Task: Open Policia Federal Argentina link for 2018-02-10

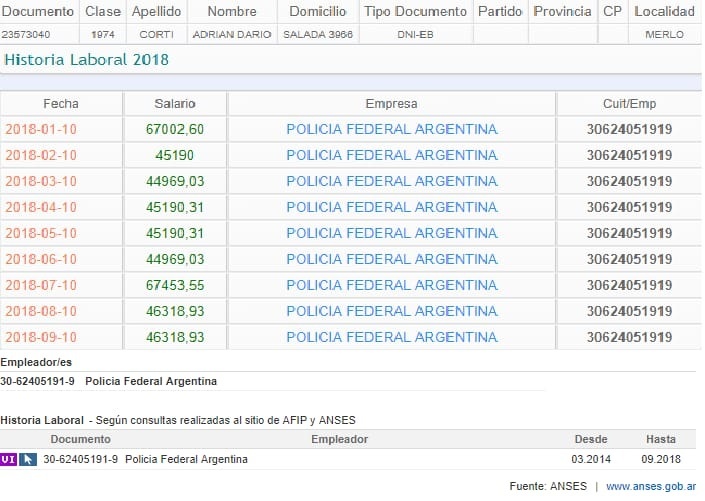Action: point(392,155)
